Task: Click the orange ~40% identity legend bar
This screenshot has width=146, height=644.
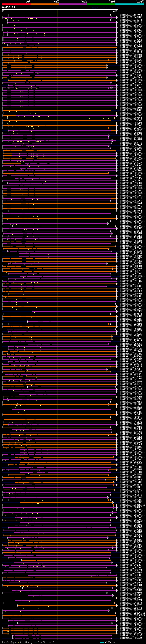Action: pyautogui.click(x=45, y=4)
